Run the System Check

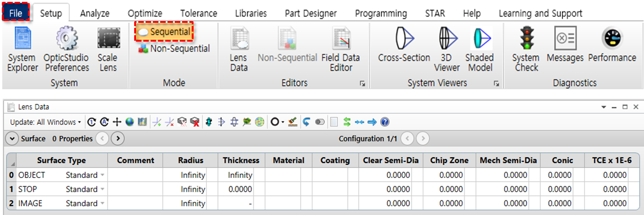(525, 49)
